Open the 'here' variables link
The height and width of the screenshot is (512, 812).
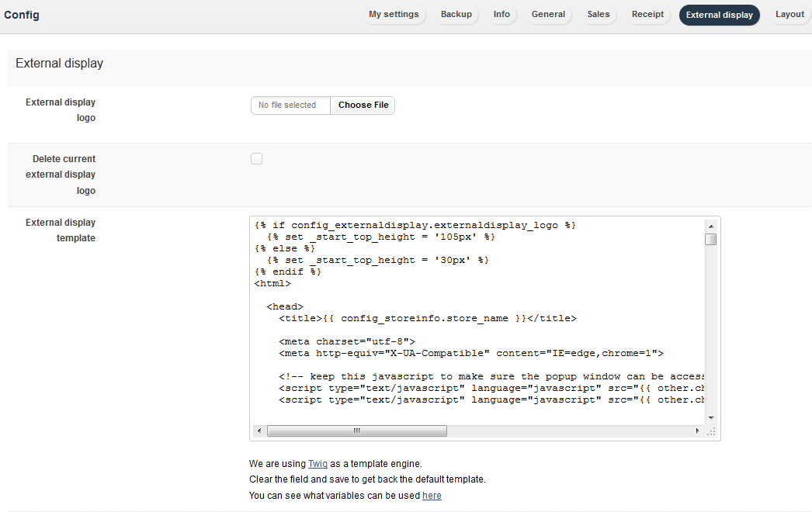pos(432,496)
